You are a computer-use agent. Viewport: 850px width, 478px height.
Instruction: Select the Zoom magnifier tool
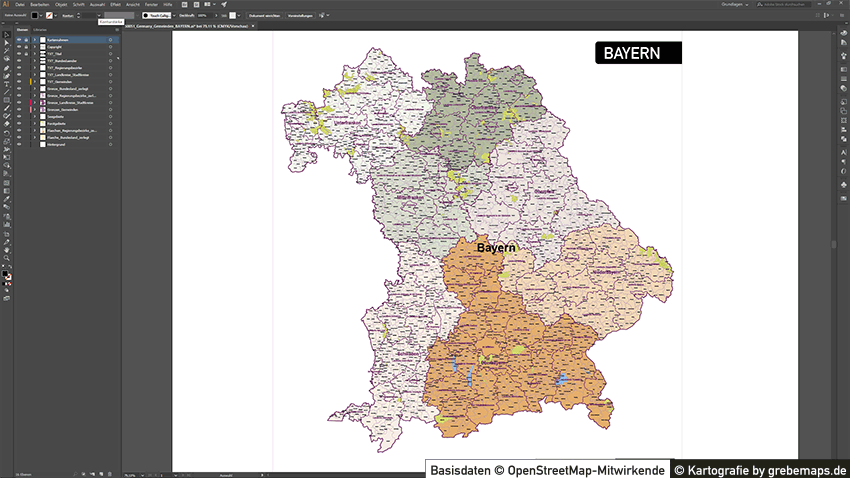click(x=6, y=259)
